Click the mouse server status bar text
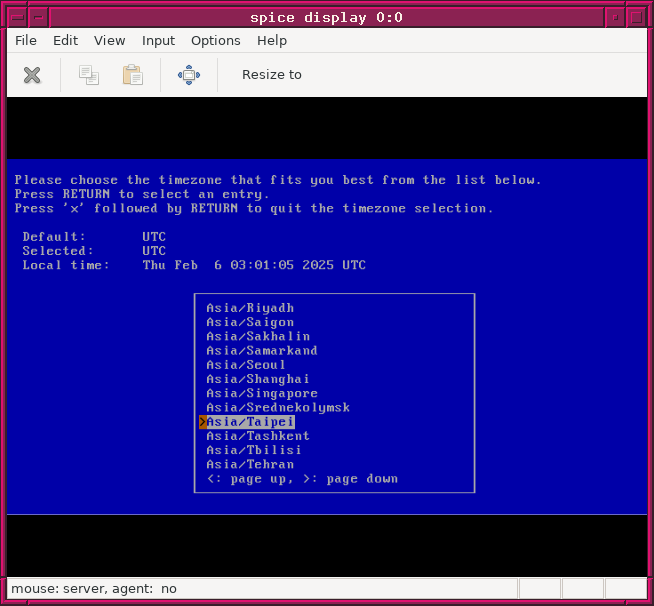Viewport: 654px width, 606px height. 94,589
